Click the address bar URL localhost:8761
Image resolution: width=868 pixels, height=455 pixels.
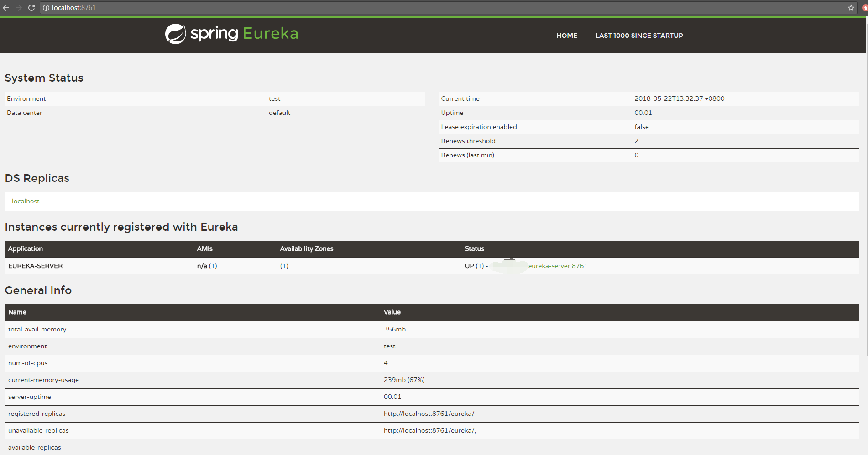pyautogui.click(x=74, y=8)
